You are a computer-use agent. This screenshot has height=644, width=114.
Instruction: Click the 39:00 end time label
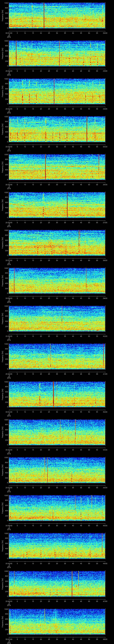pyautogui.click(x=105, y=298)
